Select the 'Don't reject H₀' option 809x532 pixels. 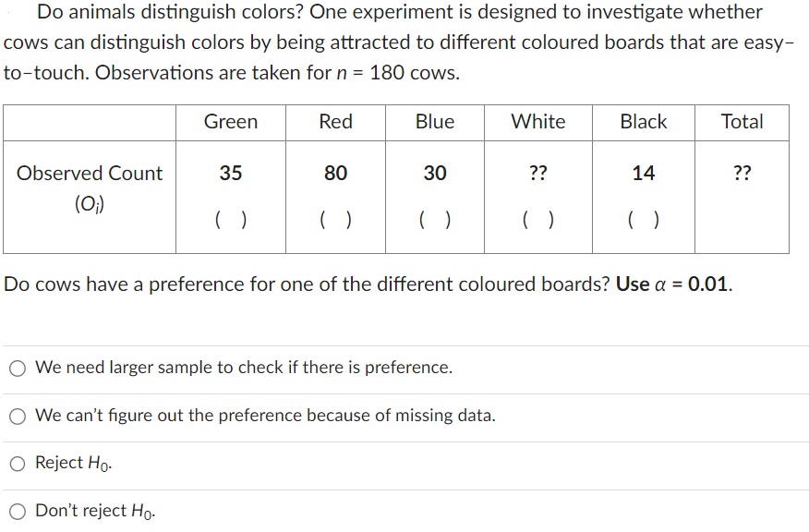(x=17, y=510)
